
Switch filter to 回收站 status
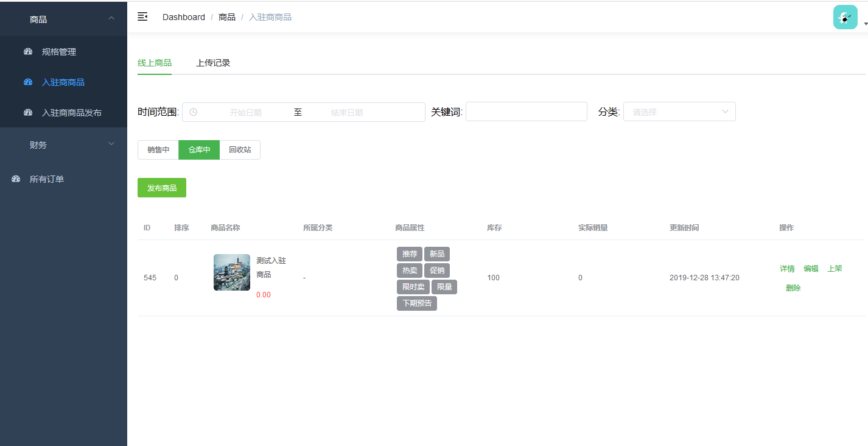point(240,149)
